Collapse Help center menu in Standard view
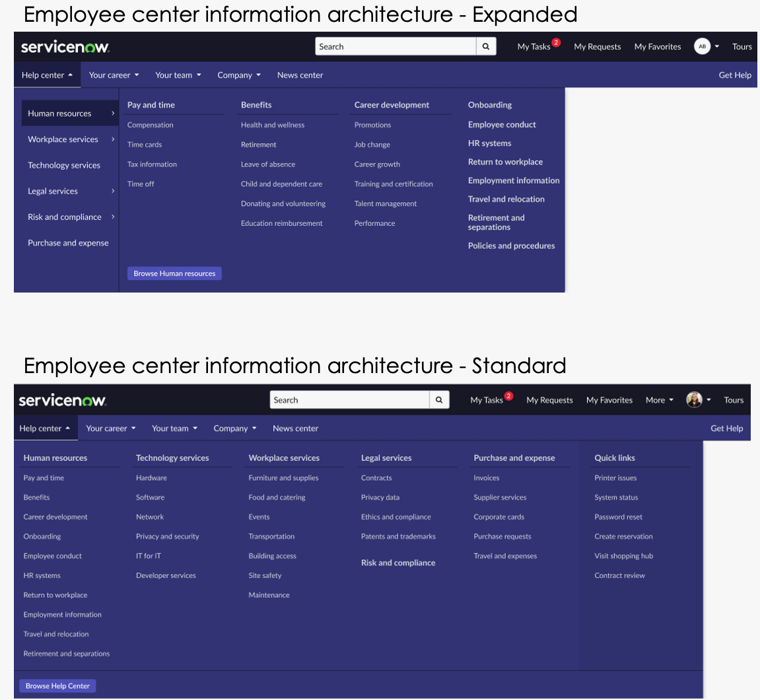The height and width of the screenshot is (700, 760). point(45,429)
